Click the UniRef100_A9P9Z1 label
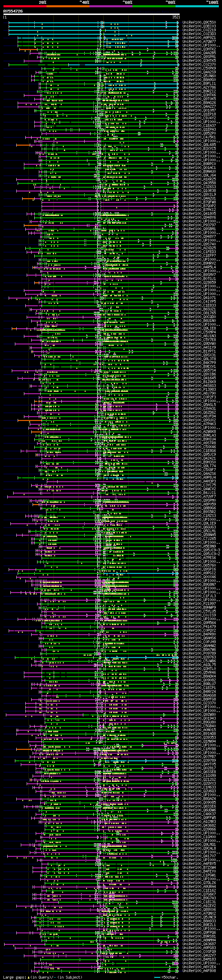This screenshot has width=222, height=980. click(x=199, y=38)
